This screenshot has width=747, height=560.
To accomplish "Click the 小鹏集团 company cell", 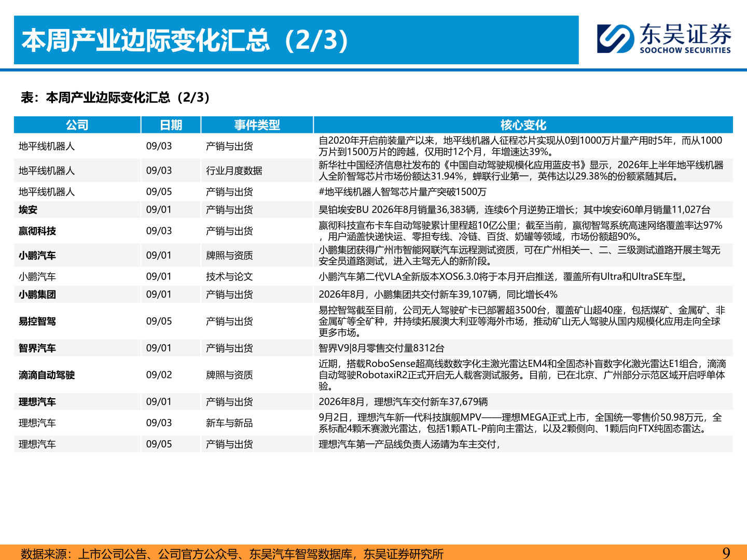I will (x=37, y=294).
